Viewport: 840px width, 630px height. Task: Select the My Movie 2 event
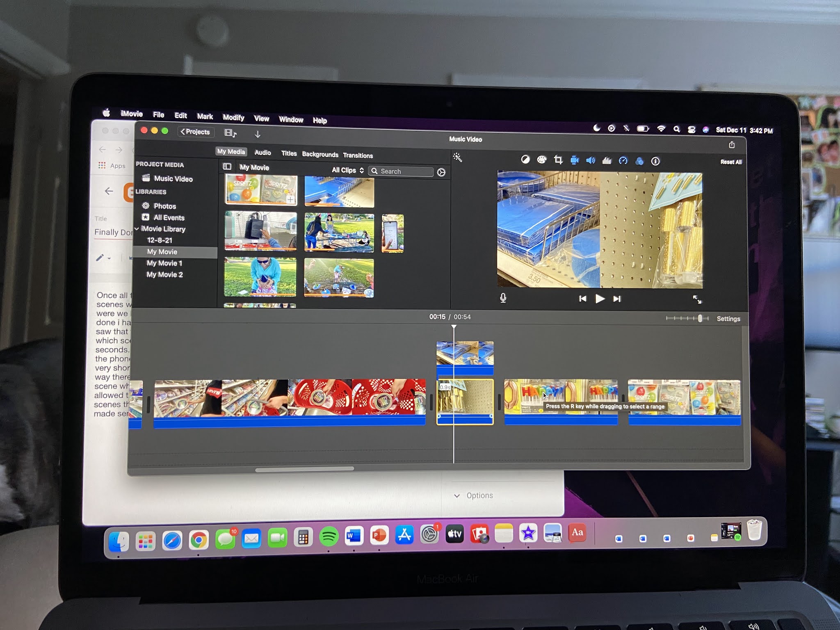coord(164,274)
